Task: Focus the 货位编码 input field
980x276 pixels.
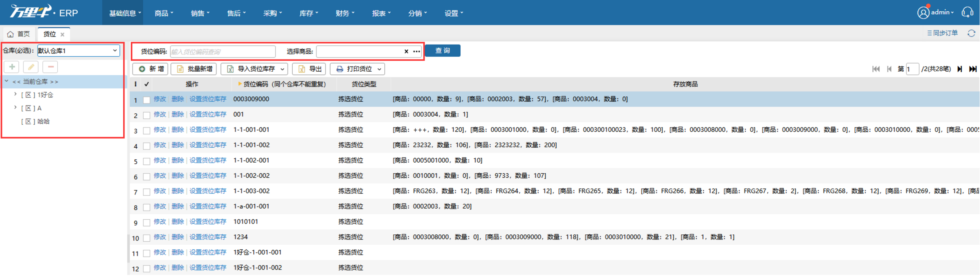Action: [223, 52]
